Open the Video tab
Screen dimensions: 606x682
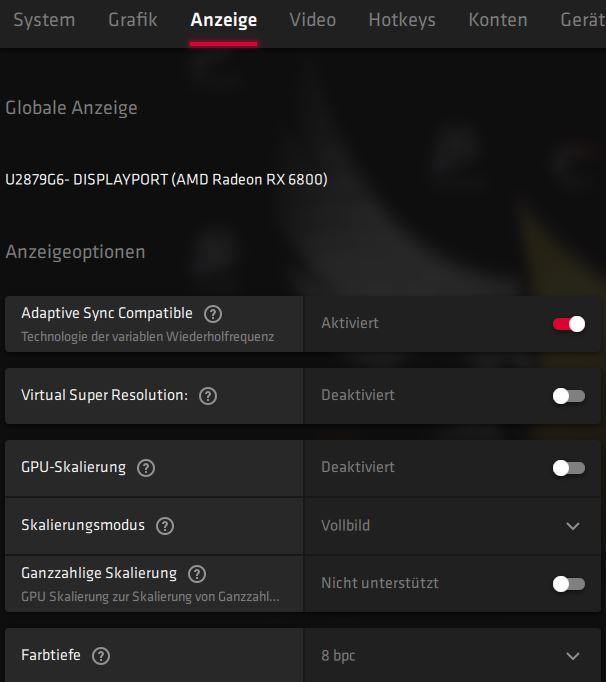[313, 20]
